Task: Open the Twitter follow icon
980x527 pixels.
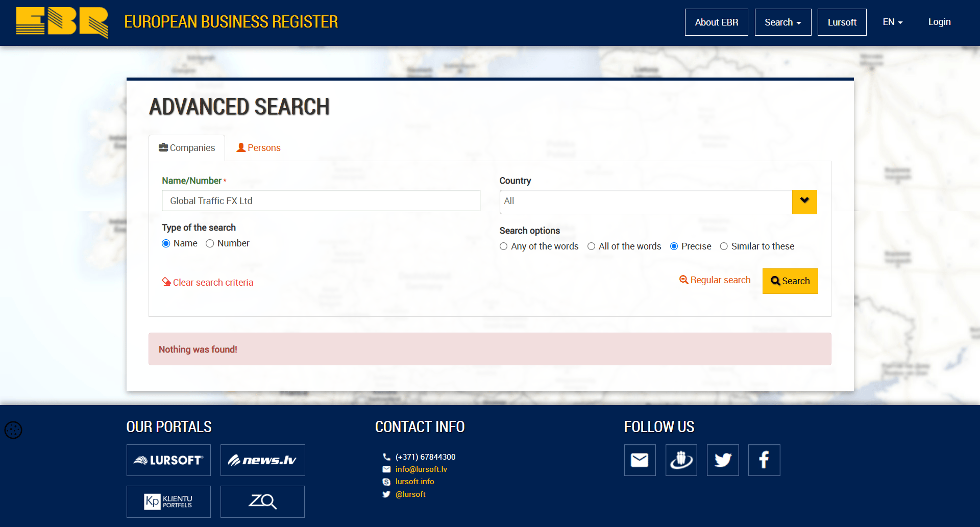Action: point(723,460)
